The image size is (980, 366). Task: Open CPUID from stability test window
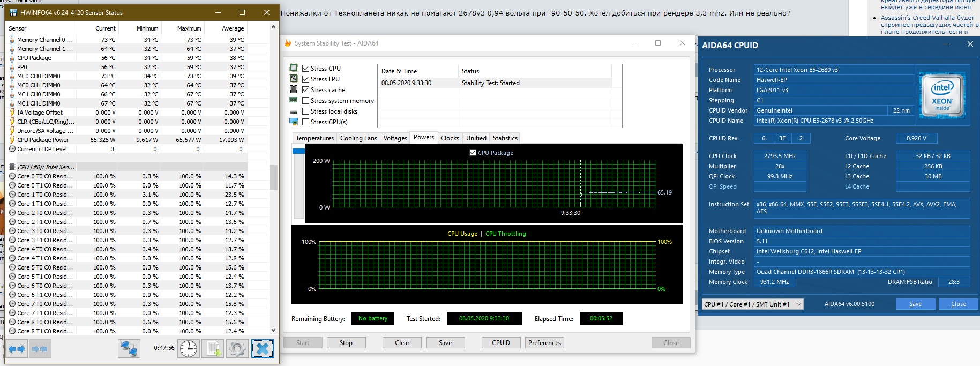[501, 343]
